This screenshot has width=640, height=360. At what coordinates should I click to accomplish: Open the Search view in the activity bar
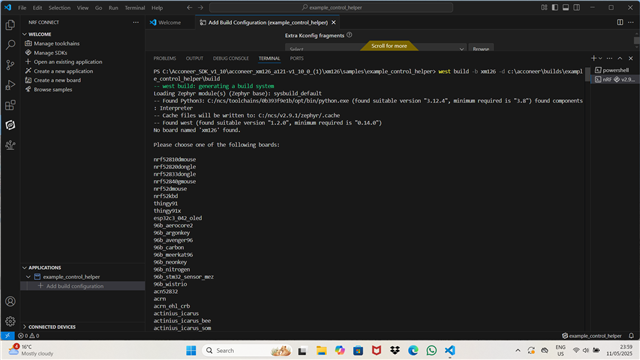(x=10, y=45)
